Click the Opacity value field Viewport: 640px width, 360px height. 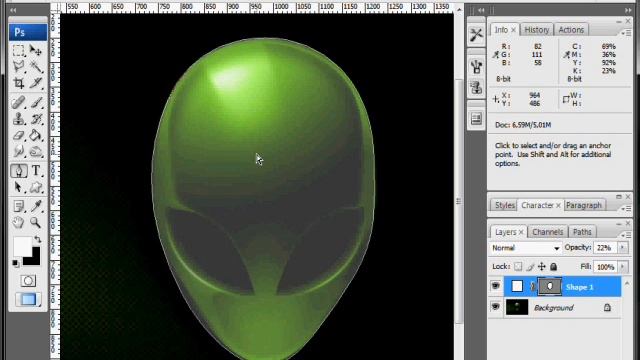point(605,248)
